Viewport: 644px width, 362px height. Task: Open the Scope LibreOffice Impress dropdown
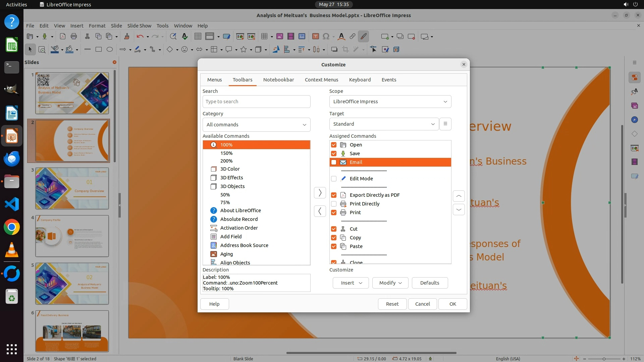click(390, 102)
